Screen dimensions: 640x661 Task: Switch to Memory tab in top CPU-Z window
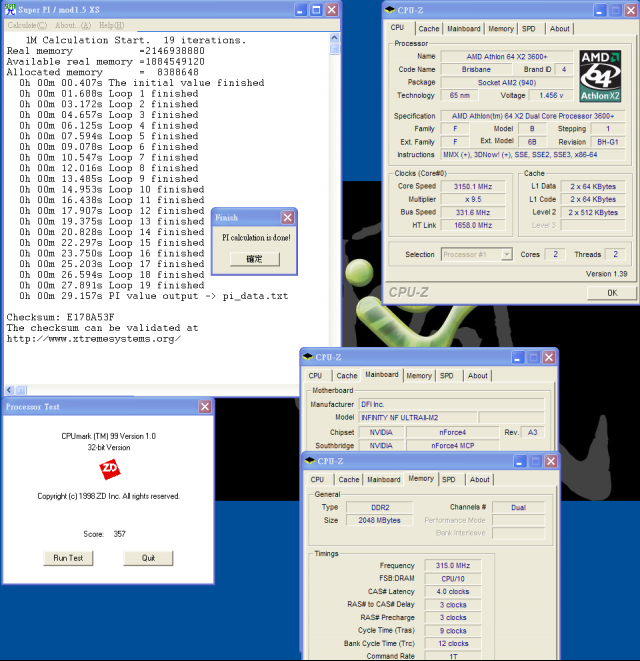(501, 29)
